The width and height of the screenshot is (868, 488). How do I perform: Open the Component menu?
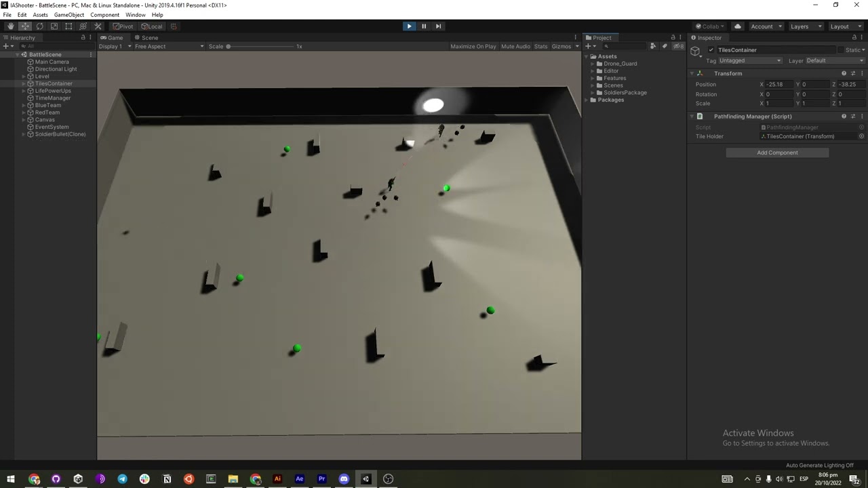tap(104, 15)
